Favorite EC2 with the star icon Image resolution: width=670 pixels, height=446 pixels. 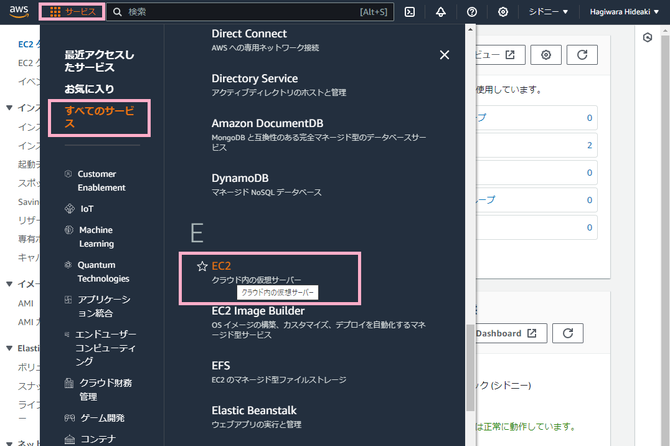pyautogui.click(x=202, y=266)
